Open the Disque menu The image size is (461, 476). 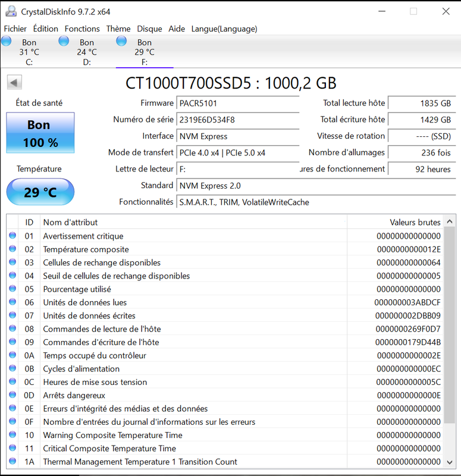[149, 29]
